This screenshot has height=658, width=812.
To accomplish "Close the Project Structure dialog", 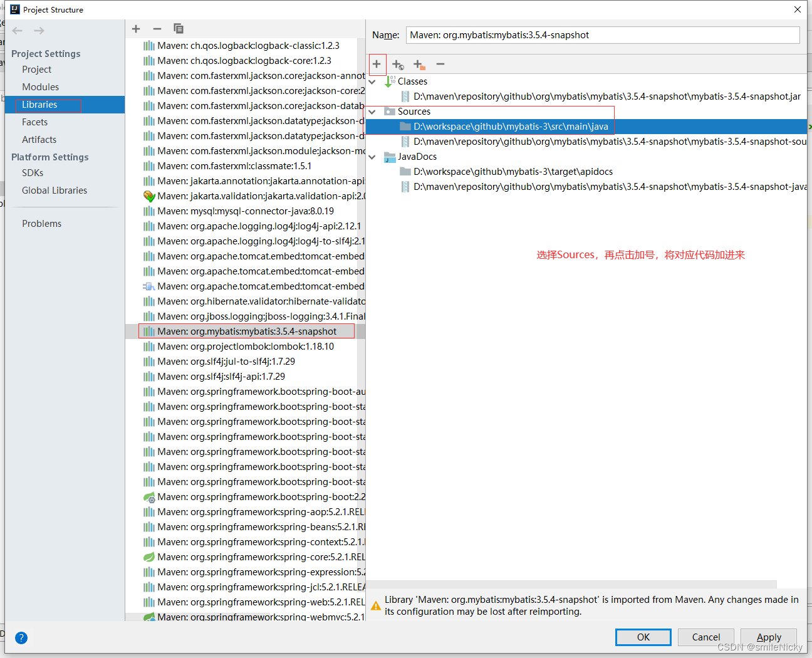I will tap(797, 9).
